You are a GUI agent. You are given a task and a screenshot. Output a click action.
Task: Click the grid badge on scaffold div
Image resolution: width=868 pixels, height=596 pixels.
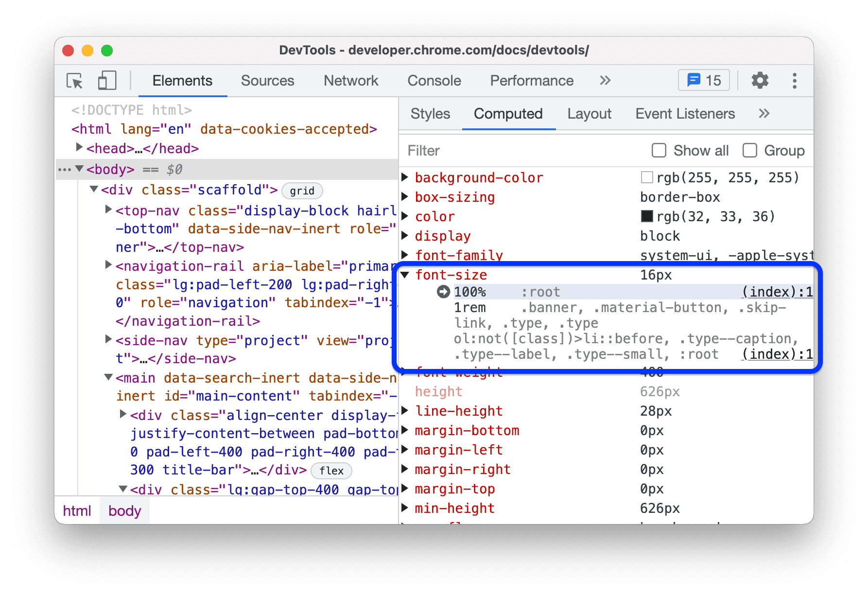(302, 191)
